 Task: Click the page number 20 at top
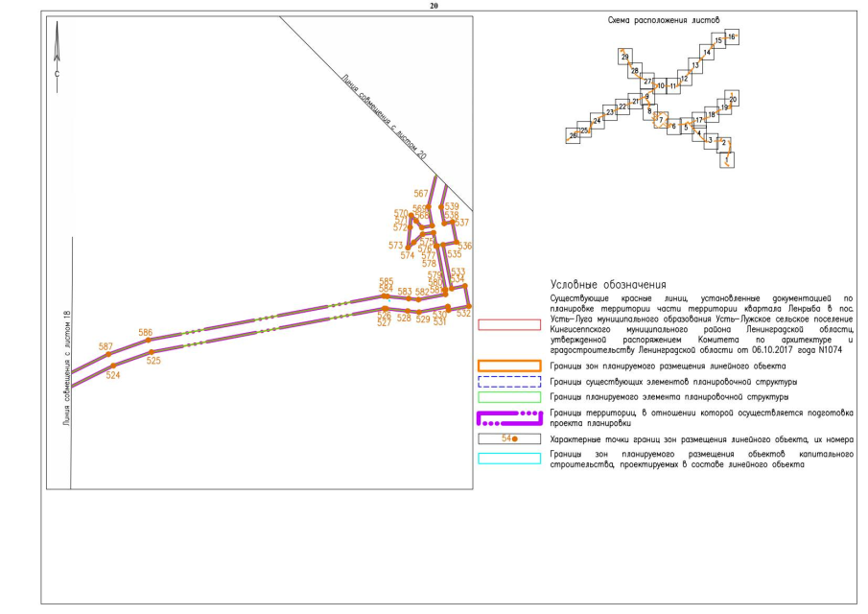click(x=434, y=5)
